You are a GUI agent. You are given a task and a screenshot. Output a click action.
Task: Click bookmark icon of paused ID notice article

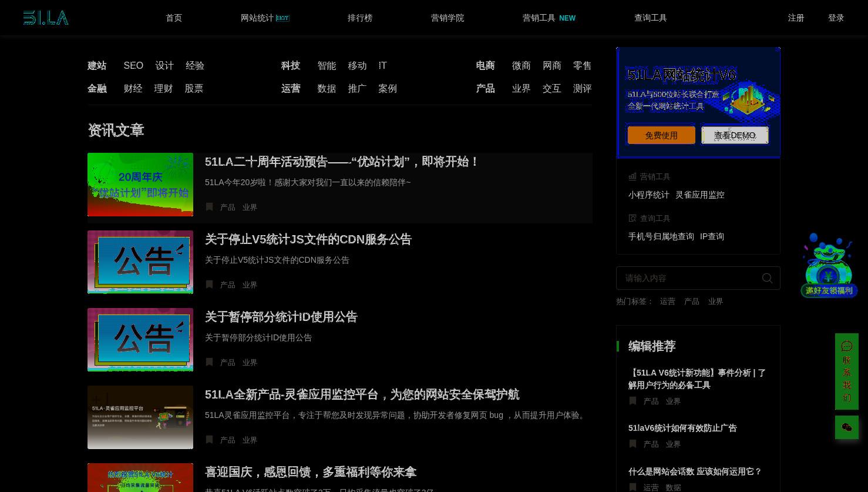(209, 362)
